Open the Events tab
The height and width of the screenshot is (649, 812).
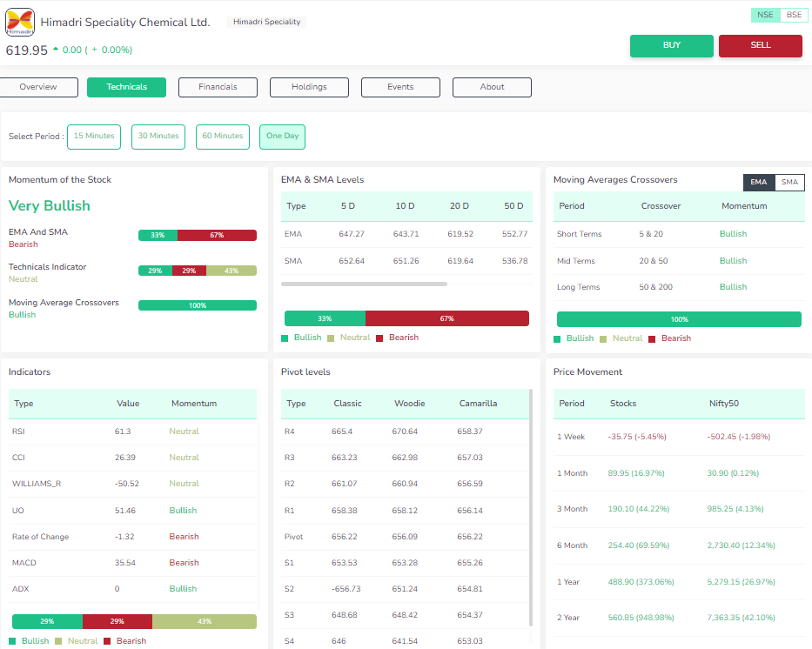pyautogui.click(x=400, y=87)
